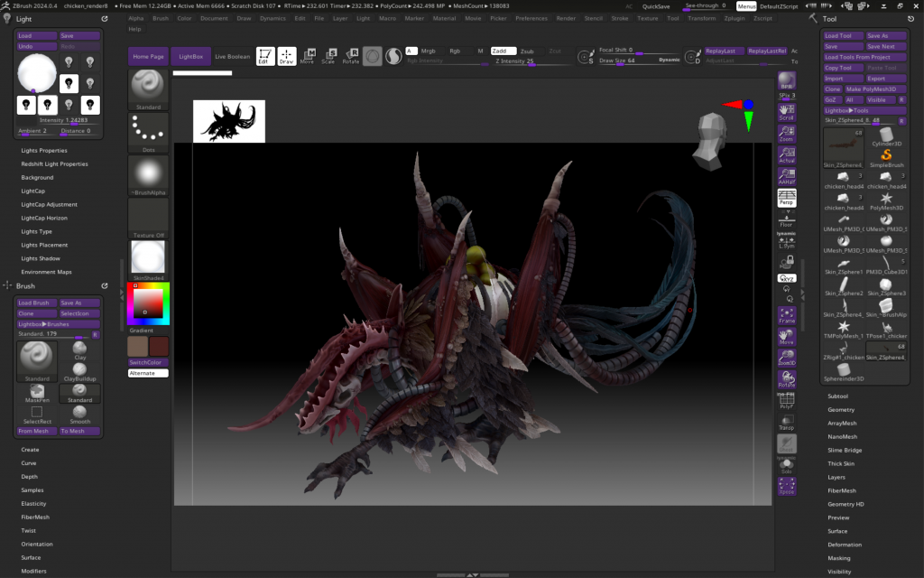Turn on Zadd sculpt mode
The width and height of the screenshot is (924, 578).
(x=504, y=51)
